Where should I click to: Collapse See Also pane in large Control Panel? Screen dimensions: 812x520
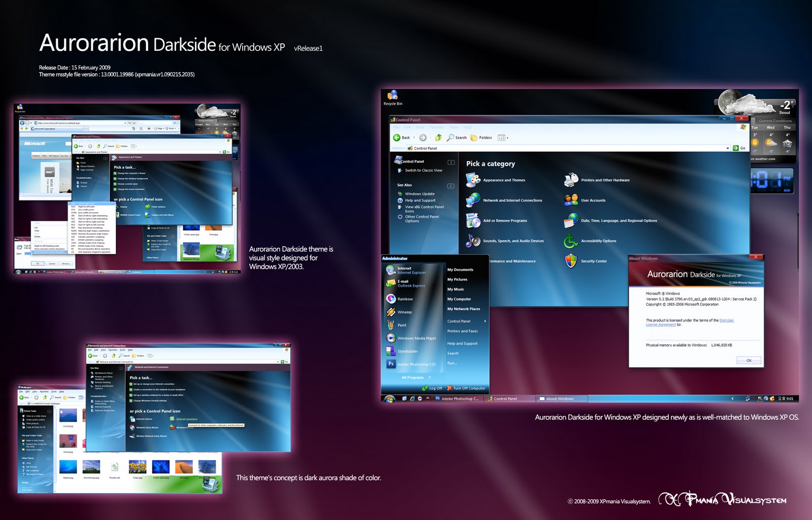[451, 185]
